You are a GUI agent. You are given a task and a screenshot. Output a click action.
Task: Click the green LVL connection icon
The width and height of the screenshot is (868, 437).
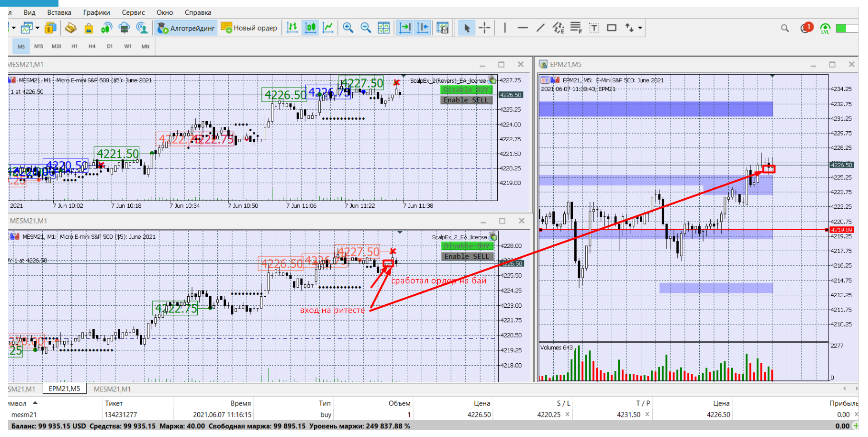(x=825, y=29)
